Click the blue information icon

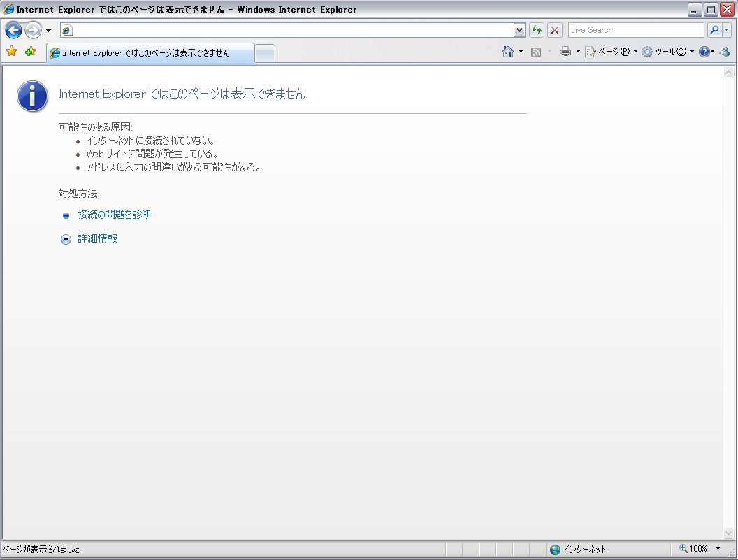pyautogui.click(x=32, y=96)
